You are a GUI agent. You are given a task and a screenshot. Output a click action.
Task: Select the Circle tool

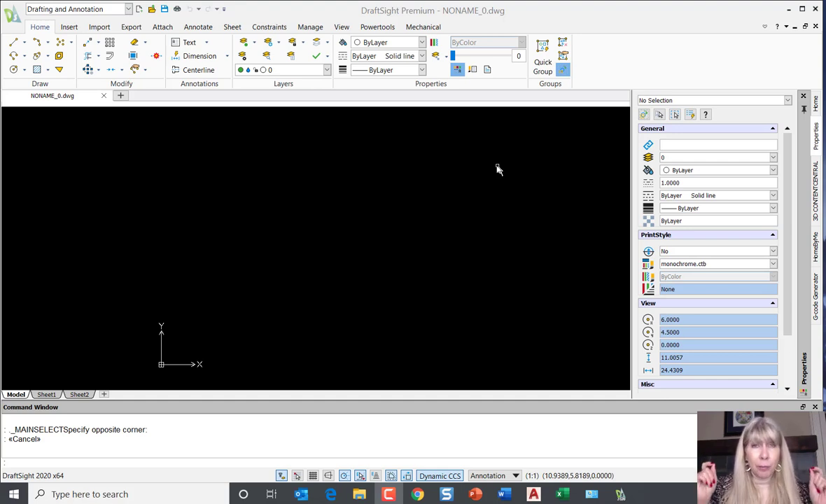pos(14,69)
